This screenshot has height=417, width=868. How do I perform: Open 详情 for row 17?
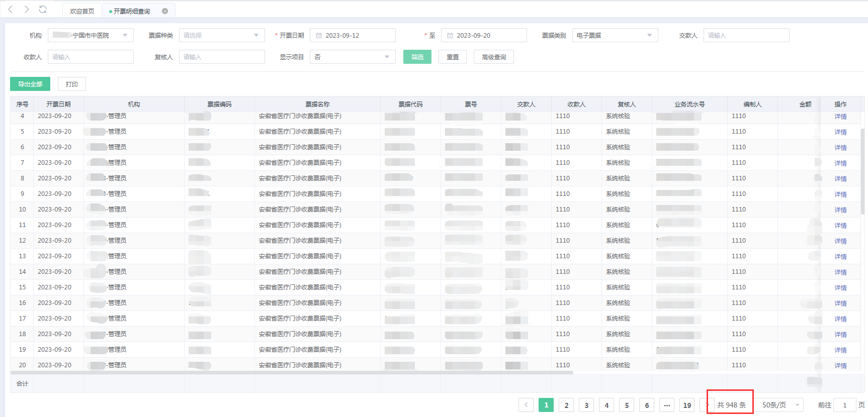tap(840, 319)
